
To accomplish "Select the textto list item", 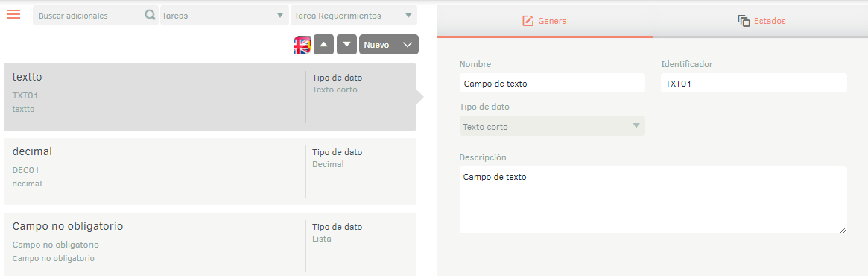I will tap(210, 97).
